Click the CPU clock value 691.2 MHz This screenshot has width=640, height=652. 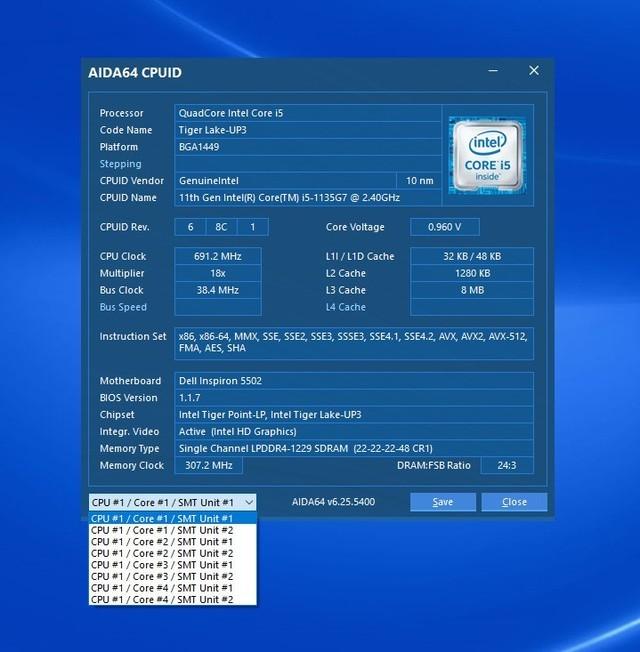click(218, 256)
